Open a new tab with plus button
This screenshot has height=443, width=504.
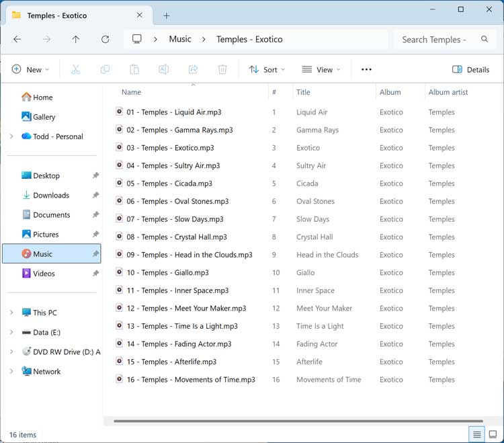[167, 15]
